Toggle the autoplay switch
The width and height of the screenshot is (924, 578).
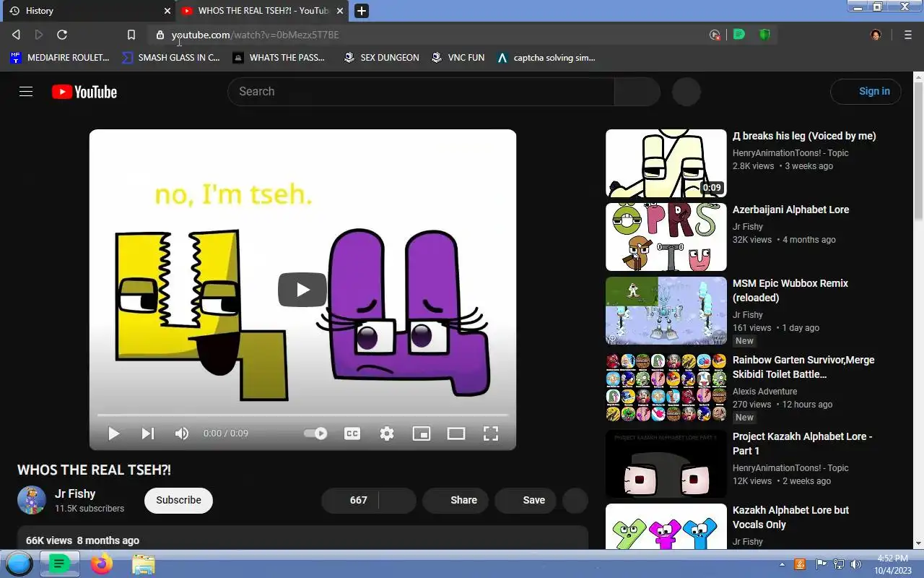[315, 433]
